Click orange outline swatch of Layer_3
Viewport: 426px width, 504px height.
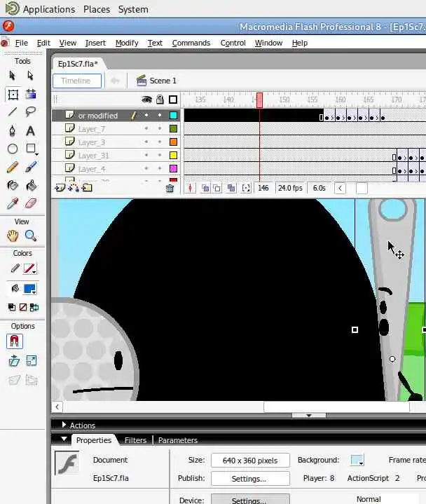pyautogui.click(x=173, y=142)
